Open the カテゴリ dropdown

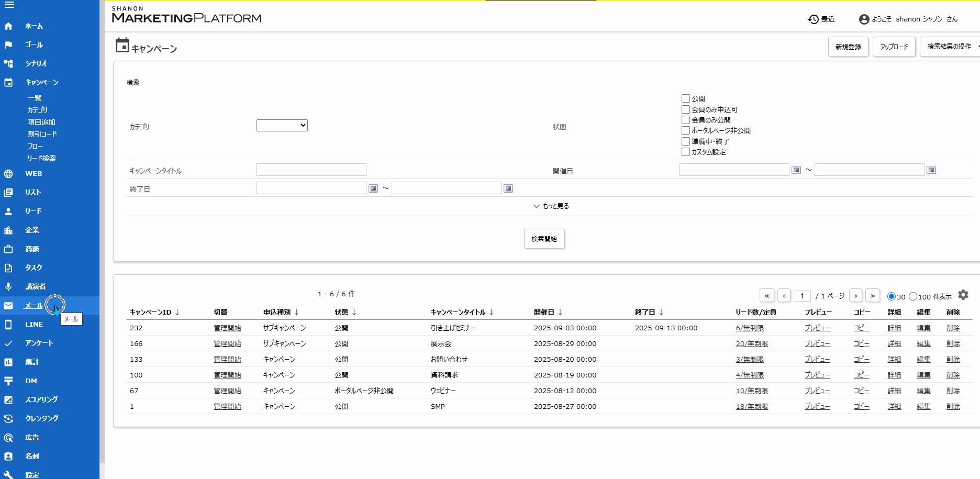point(282,126)
